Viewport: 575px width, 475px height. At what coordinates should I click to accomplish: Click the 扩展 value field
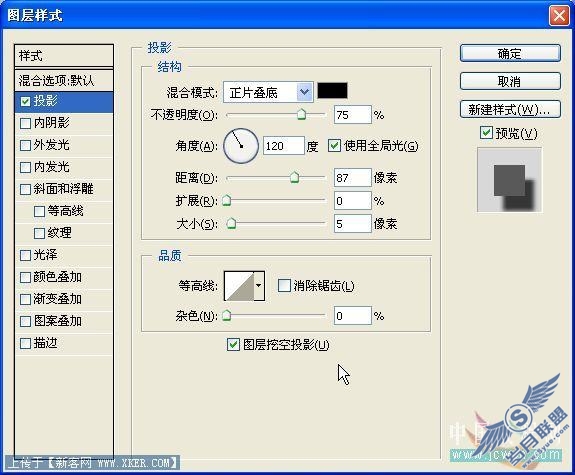tap(353, 201)
